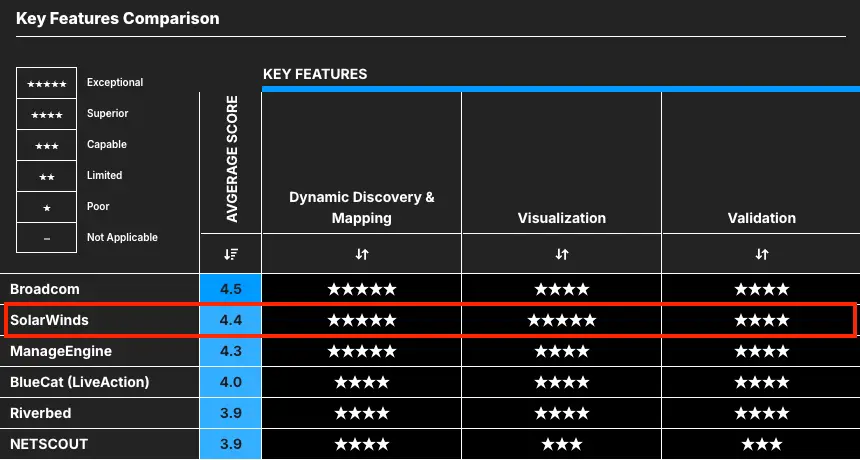
Task: Sort by Visualization column
Action: 562,254
